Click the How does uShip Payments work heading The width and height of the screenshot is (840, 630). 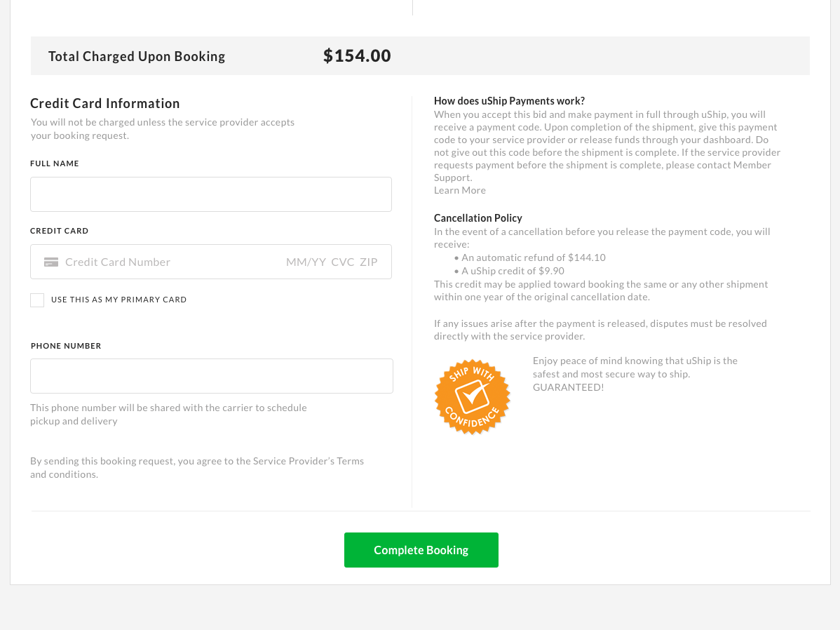tap(510, 101)
